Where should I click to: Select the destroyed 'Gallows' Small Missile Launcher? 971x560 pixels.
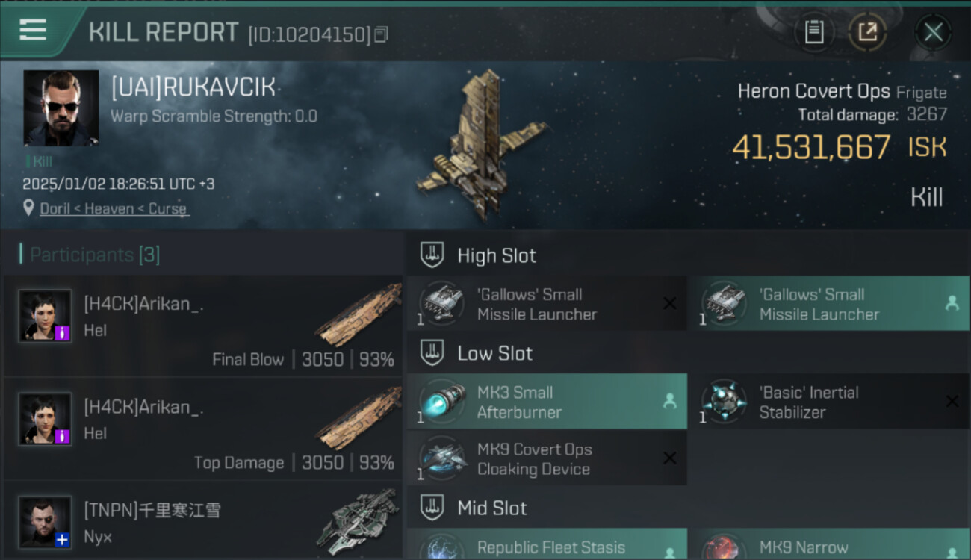pos(547,303)
